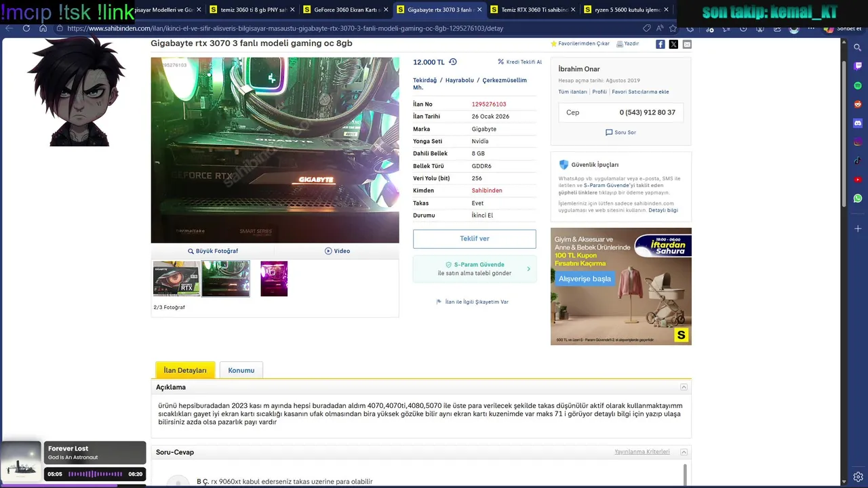
Task: Share listing via email envelope icon
Action: pyautogui.click(x=687, y=44)
